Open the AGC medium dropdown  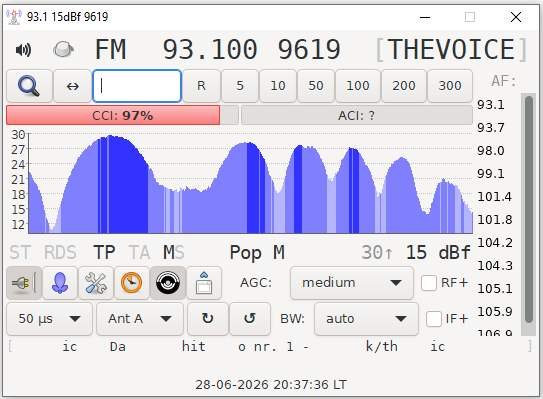point(351,283)
